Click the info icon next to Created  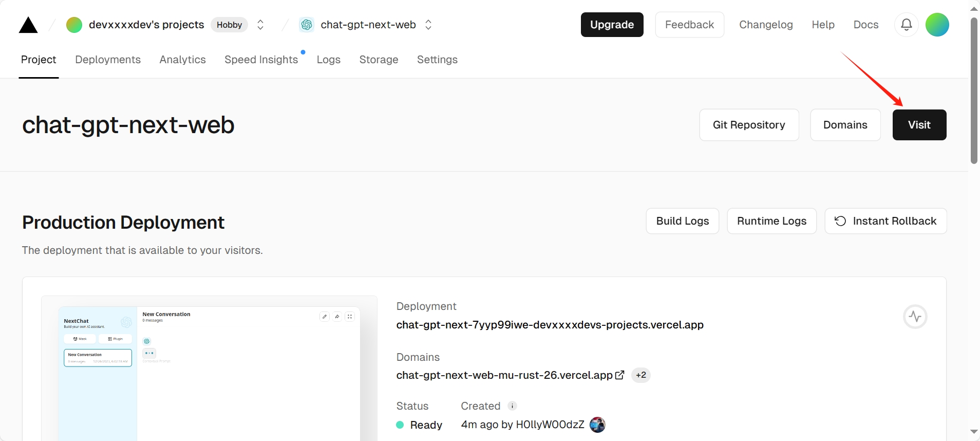click(x=512, y=406)
